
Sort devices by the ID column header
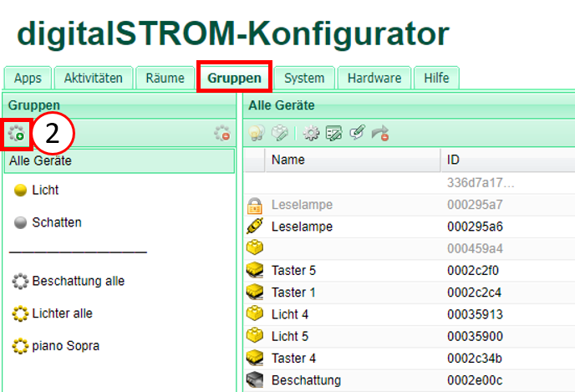[x=508, y=160]
